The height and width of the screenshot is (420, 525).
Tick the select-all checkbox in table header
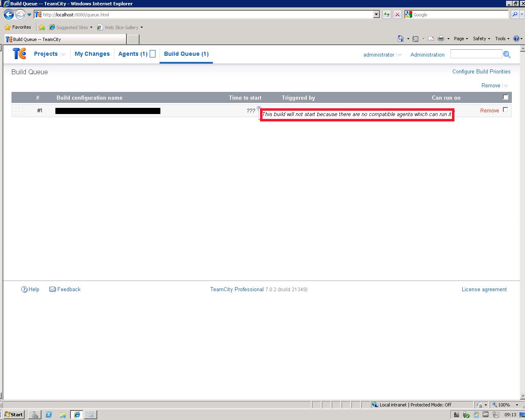coord(505,97)
